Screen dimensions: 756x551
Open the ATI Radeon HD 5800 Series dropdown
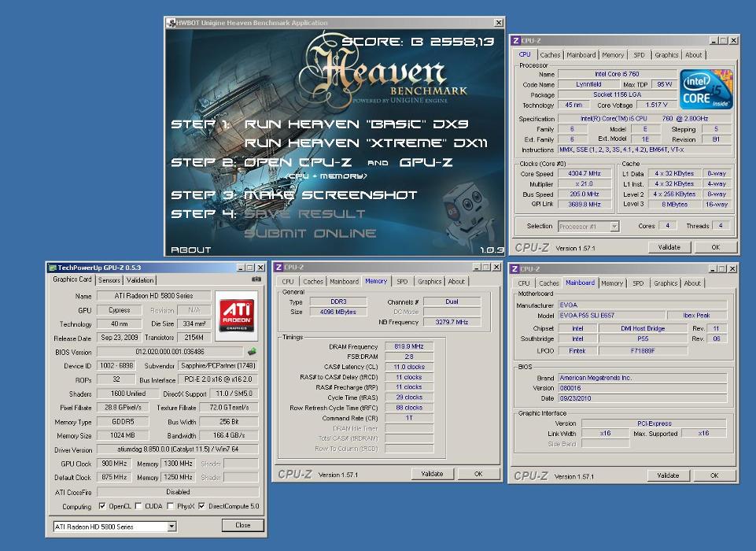(x=171, y=527)
